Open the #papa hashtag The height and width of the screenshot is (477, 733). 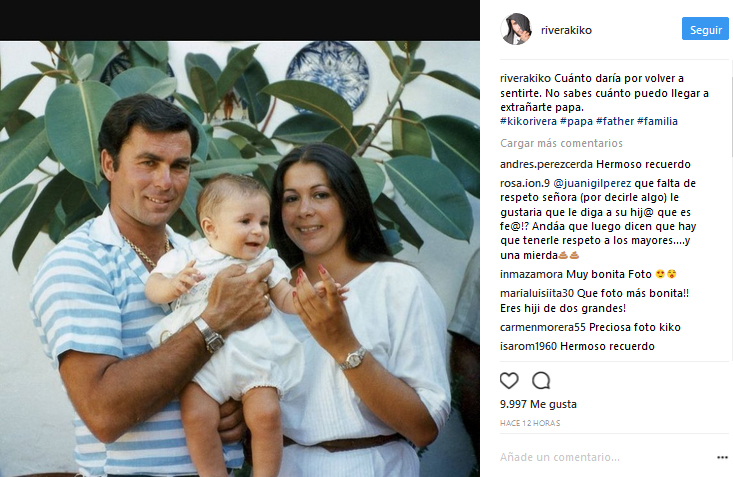(x=576, y=121)
